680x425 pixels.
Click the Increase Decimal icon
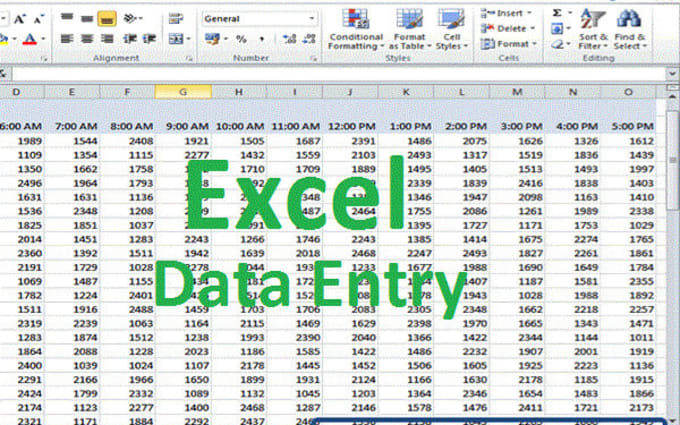point(289,39)
